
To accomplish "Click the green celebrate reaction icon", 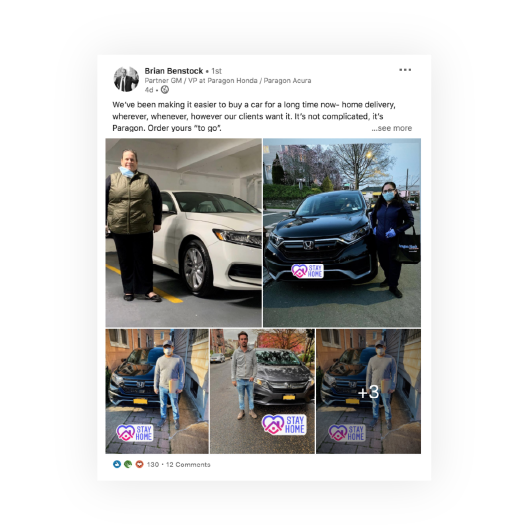I will tap(128, 464).
